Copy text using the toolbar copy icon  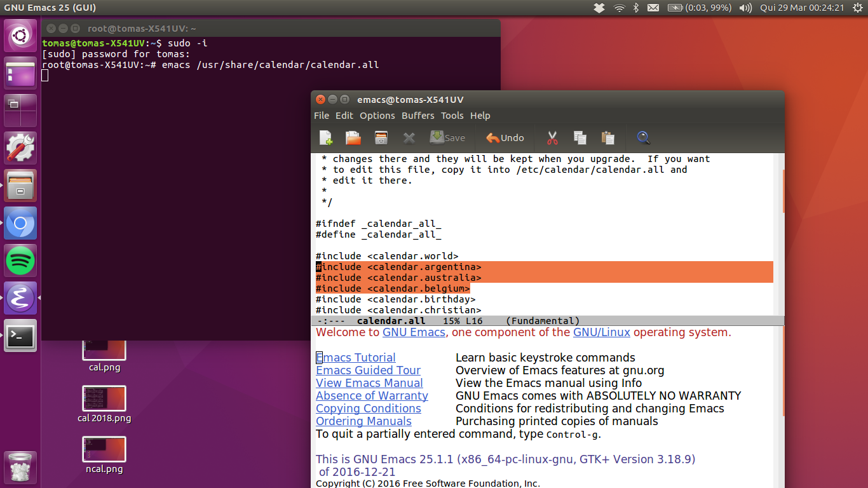580,138
